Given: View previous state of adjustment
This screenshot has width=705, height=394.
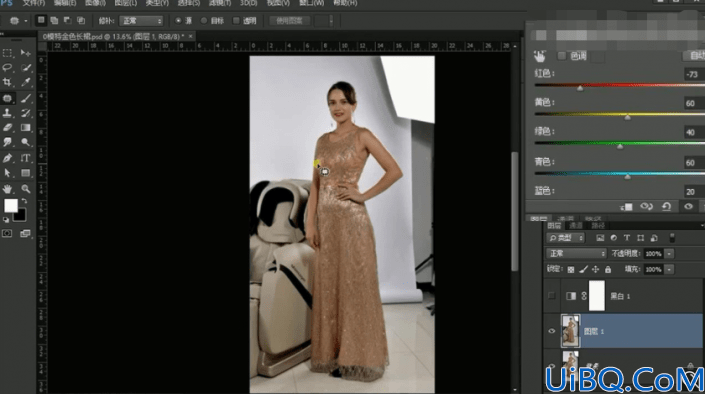Looking at the screenshot, I should pos(646,206).
